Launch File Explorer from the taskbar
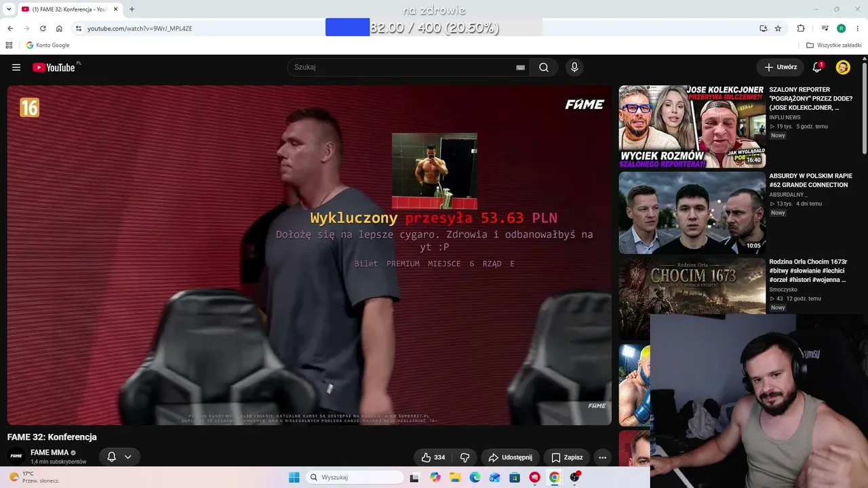This screenshot has height=488, width=868. click(x=455, y=477)
